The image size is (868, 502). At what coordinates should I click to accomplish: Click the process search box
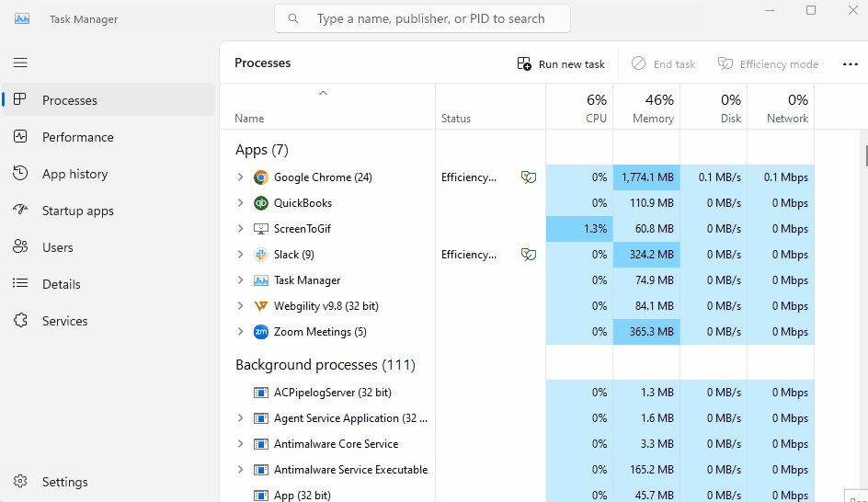(422, 18)
